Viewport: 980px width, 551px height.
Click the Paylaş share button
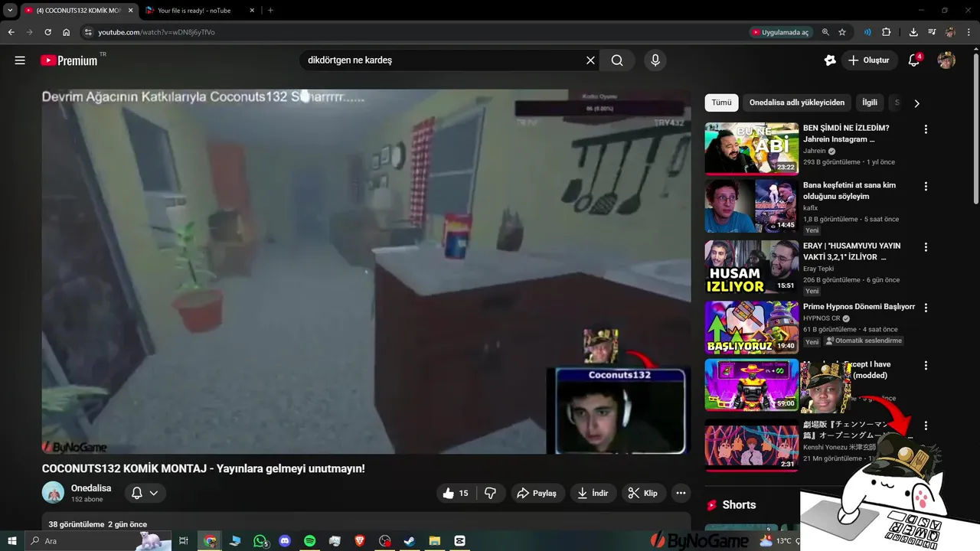(537, 494)
